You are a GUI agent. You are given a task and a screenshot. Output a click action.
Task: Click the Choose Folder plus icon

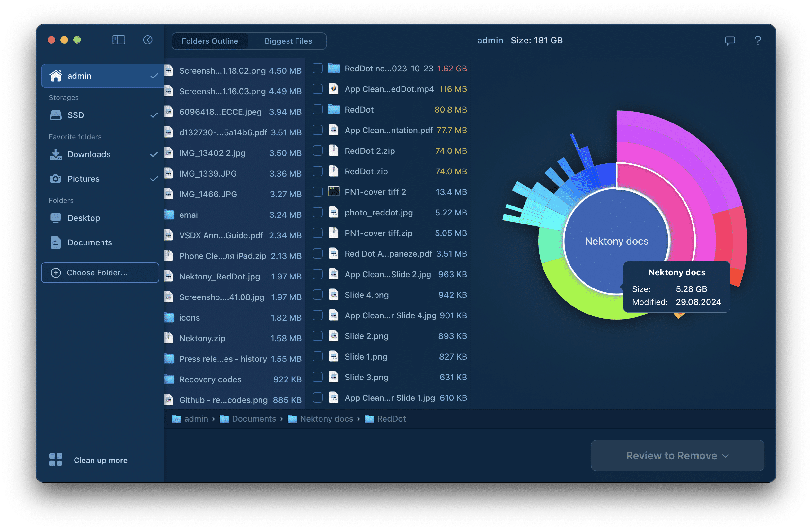[x=55, y=273]
